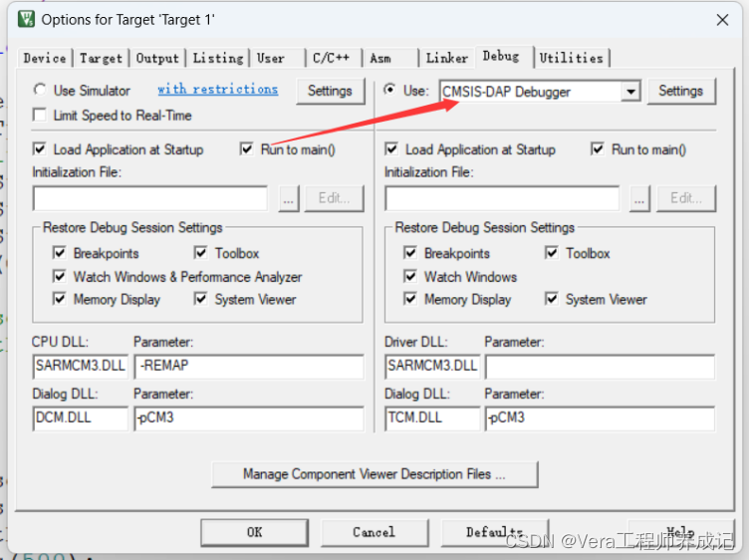Go to the Output tab
750x560 pixels.
click(x=157, y=58)
